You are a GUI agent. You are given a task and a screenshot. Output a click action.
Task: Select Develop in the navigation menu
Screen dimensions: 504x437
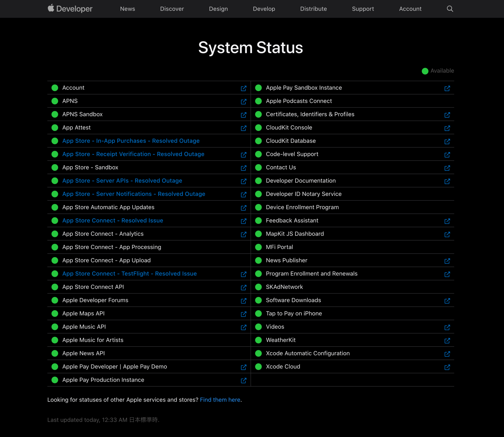coord(264,9)
